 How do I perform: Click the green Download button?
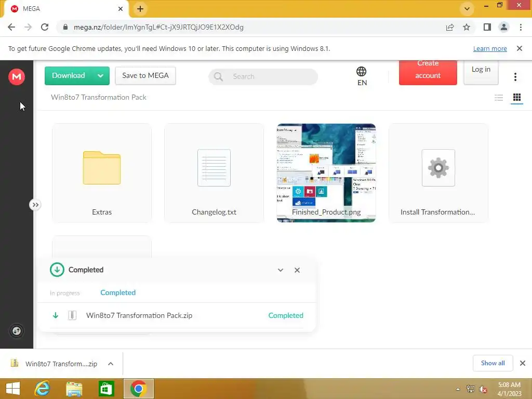pos(68,76)
